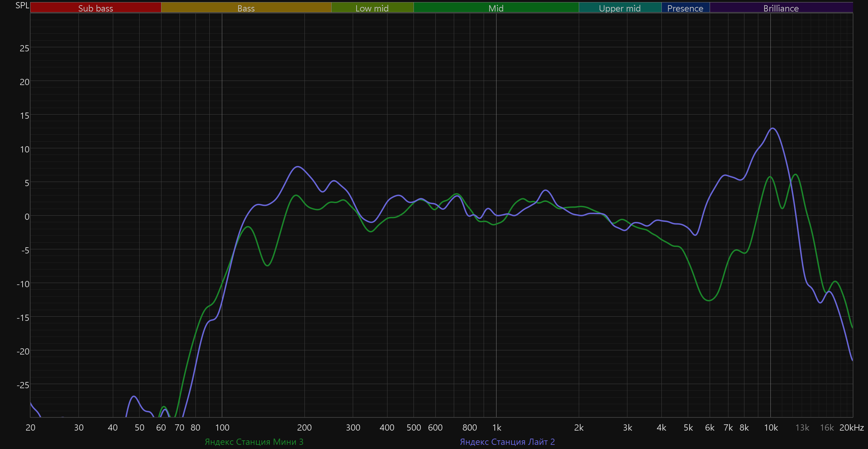Screen dimensions: 868x449
Task: Click the 100 Hz axis label
Action: click(222, 427)
